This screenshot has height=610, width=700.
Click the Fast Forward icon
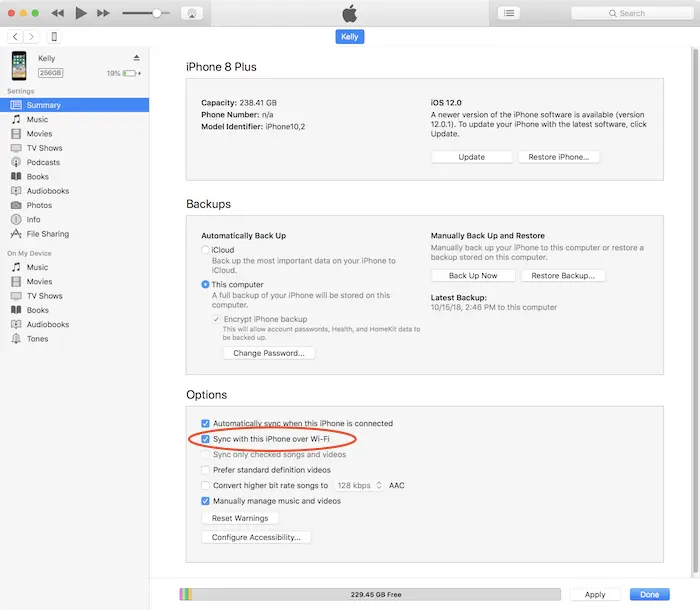coord(104,13)
